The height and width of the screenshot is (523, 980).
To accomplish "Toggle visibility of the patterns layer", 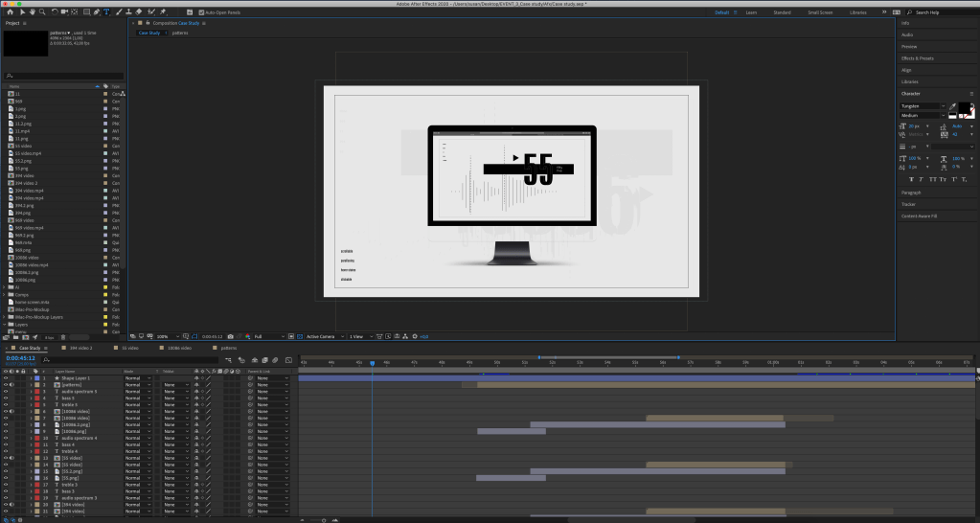I will point(5,385).
